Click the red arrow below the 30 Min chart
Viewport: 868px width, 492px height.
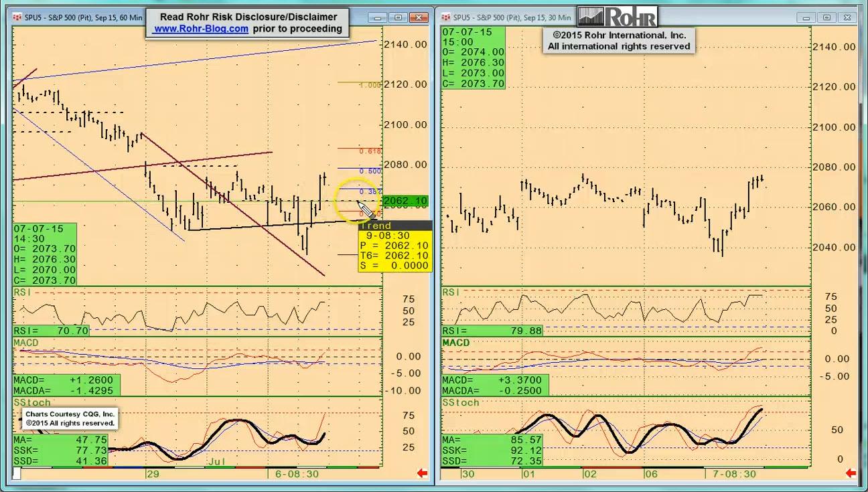(851, 474)
